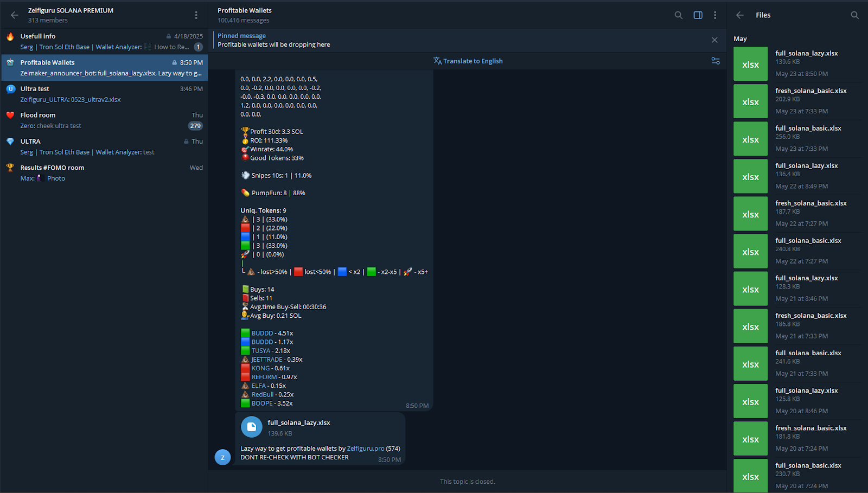Image resolution: width=868 pixels, height=493 pixels.
Task: Click the Profitable Wallets chat header title
Action: (245, 10)
